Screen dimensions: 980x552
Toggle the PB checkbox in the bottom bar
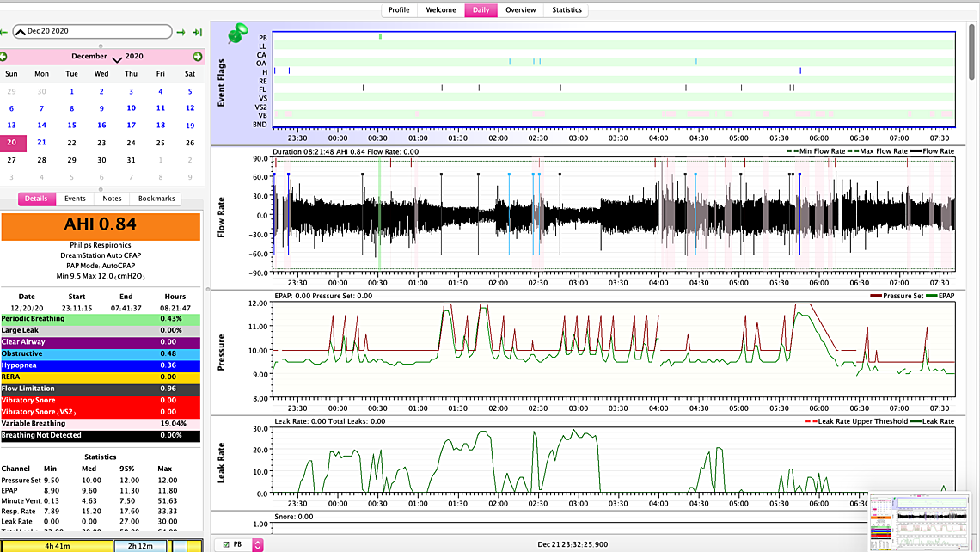[225, 545]
